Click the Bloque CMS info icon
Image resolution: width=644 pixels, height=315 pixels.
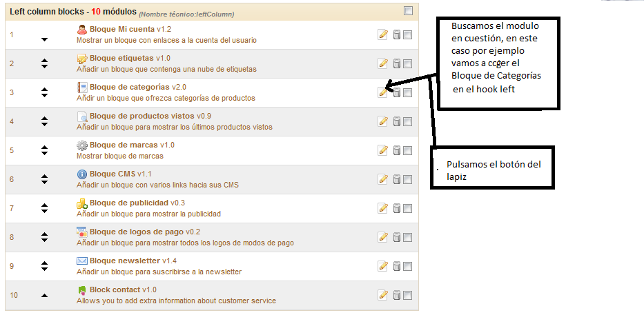82,174
